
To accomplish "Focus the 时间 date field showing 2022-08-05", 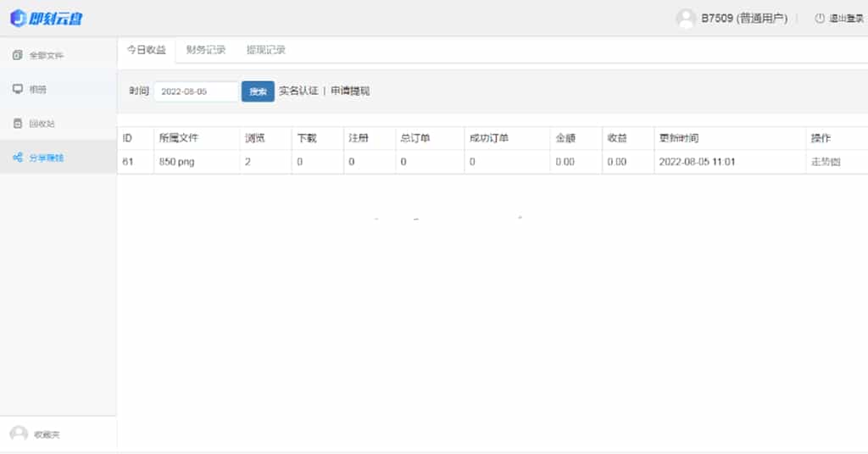I will [x=196, y=91].
